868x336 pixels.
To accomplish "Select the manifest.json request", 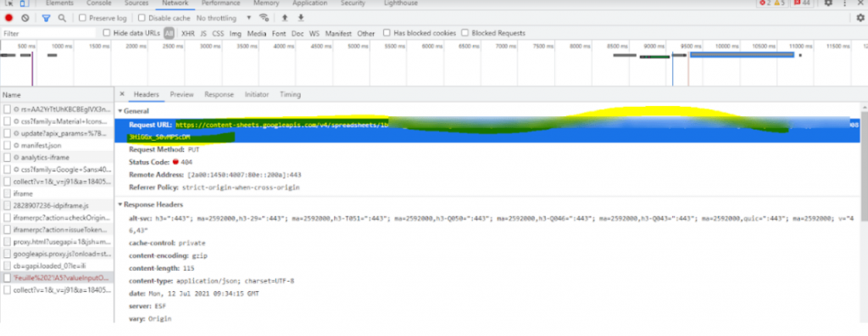I will 33,145.
